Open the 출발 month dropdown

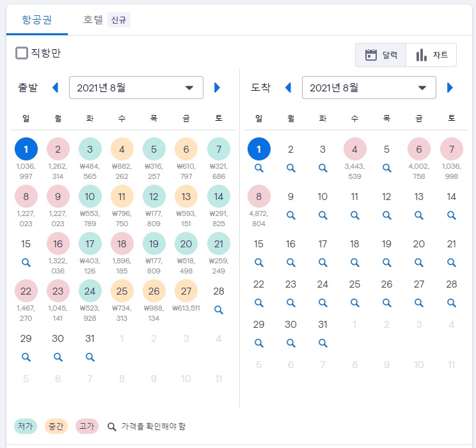(136, 88)
